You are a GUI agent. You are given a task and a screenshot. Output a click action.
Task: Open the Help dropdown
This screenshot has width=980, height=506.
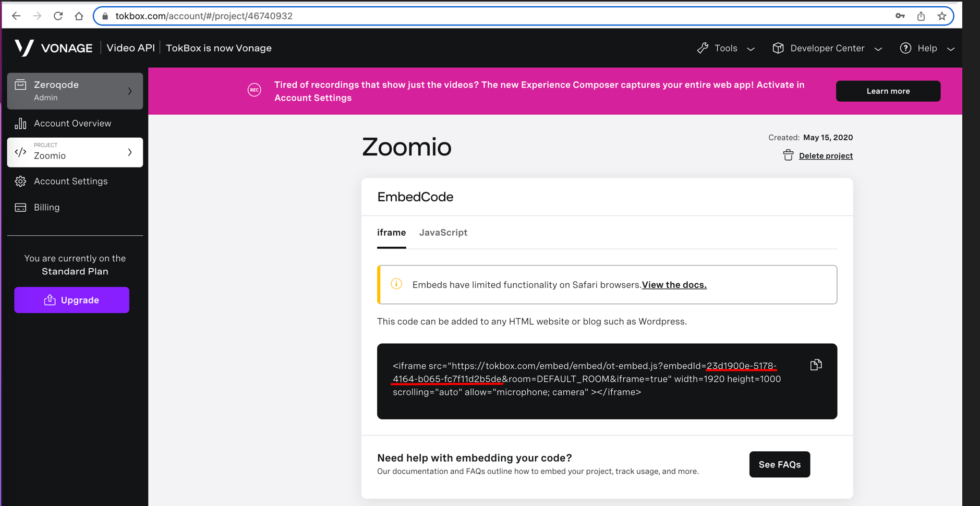[927, 49]
